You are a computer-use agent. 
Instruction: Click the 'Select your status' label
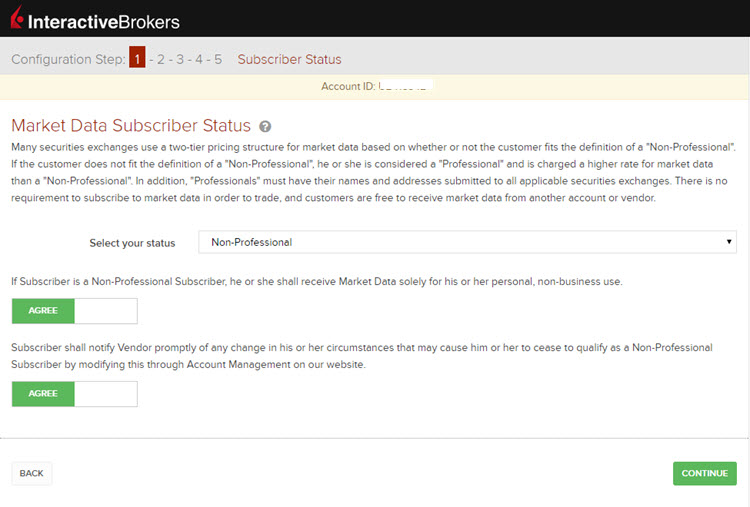[132, 243]
